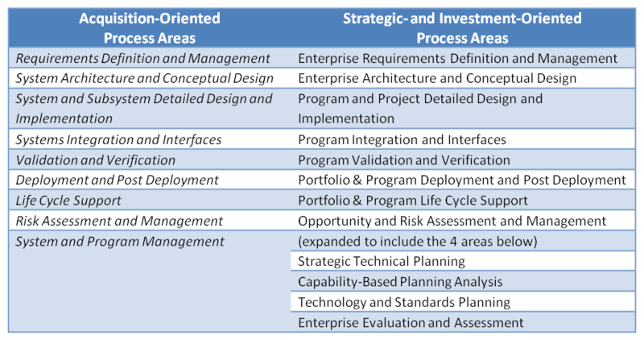Click the italic Life Cycle Support cell
The image size is (644, 340).
click(150, 201)
